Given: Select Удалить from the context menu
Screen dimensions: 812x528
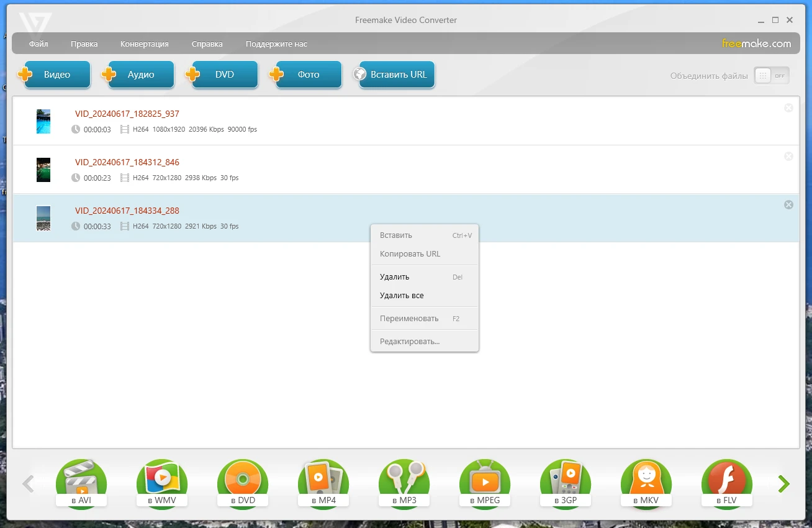Looking at the screenshot, I should (394, 277).
